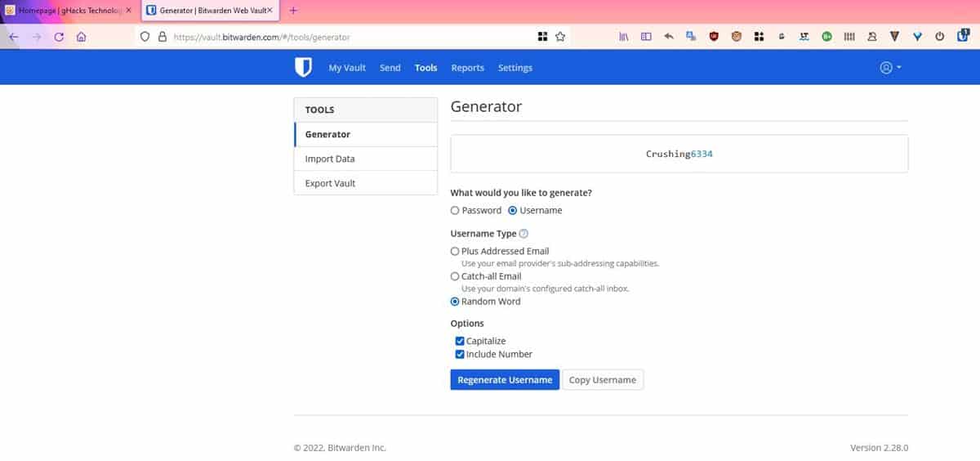Choose Plus Addressed Email username type
This screenshot has height=461, width=980.
(x=455, y=251)
